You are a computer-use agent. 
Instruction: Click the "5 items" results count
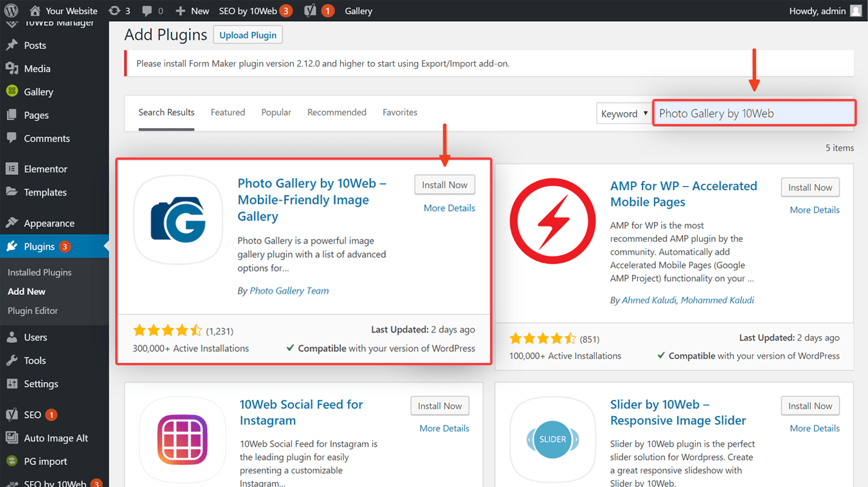839,148
